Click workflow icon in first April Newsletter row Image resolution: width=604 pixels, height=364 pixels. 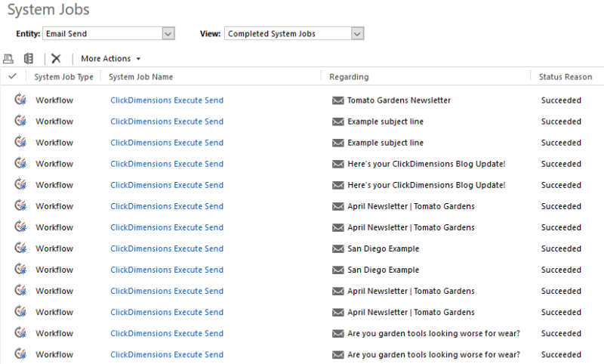tap(20, 205)
